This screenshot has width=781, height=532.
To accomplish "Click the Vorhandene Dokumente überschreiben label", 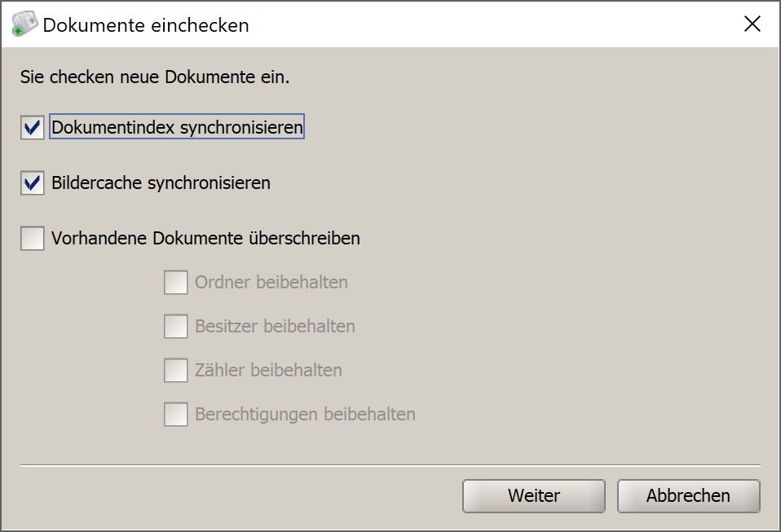I will pyautogui.click(x=205, y=238).
